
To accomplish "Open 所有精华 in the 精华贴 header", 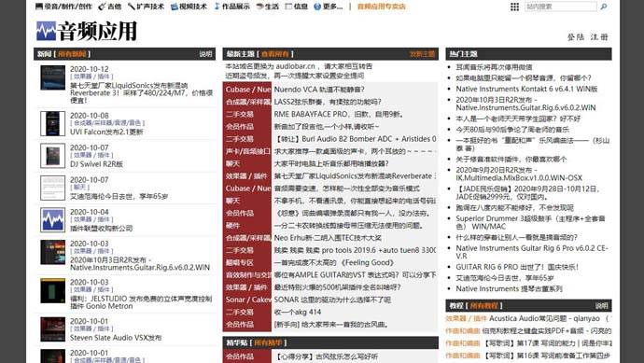I will click(x=268, y=342).
